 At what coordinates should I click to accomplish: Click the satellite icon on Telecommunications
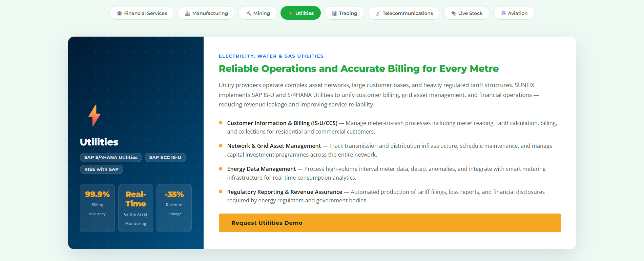coord(378,13)
